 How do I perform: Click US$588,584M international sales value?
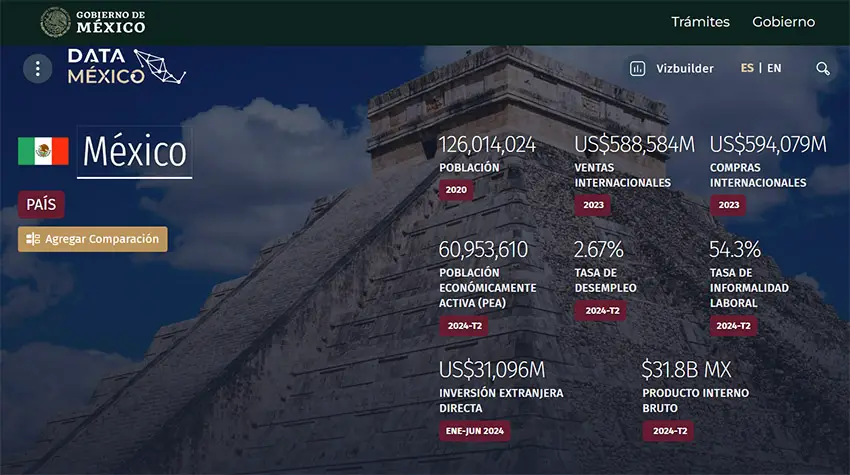[634, 144]
